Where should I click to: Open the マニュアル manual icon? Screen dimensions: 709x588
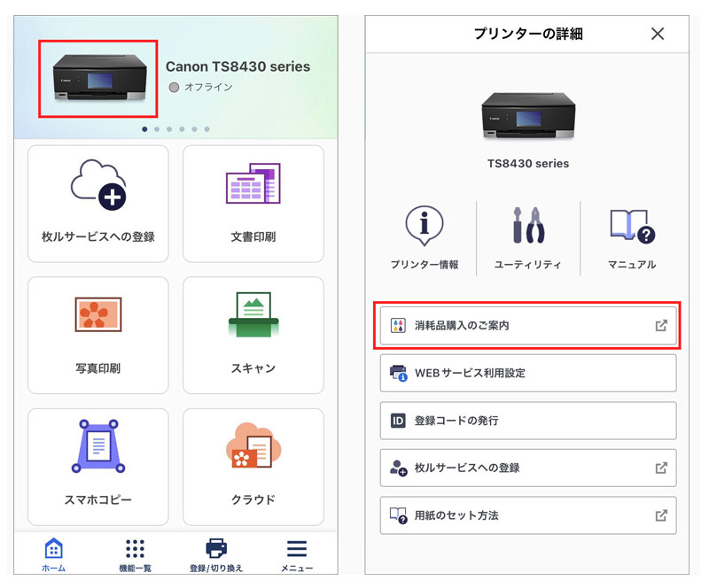tap(632, 227)
